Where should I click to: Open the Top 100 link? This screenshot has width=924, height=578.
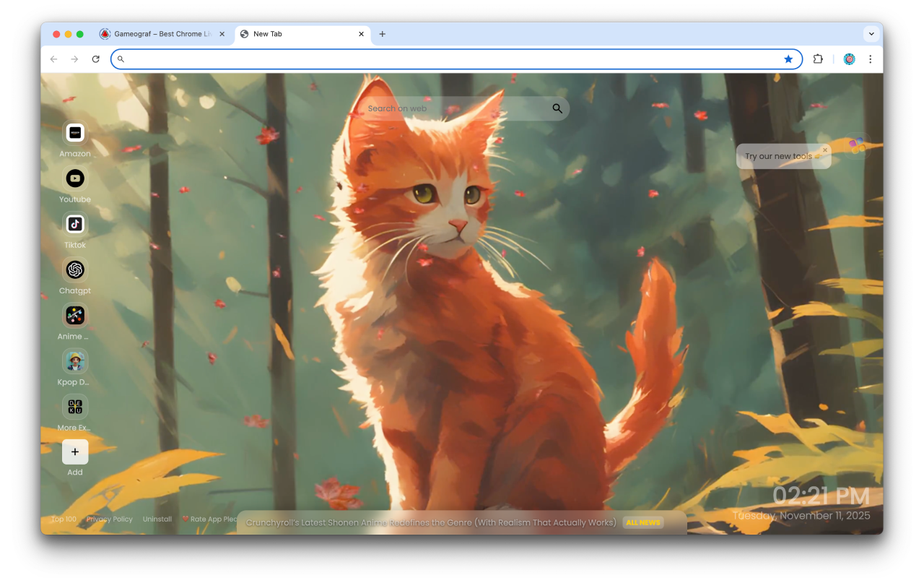tap(64, 519)
